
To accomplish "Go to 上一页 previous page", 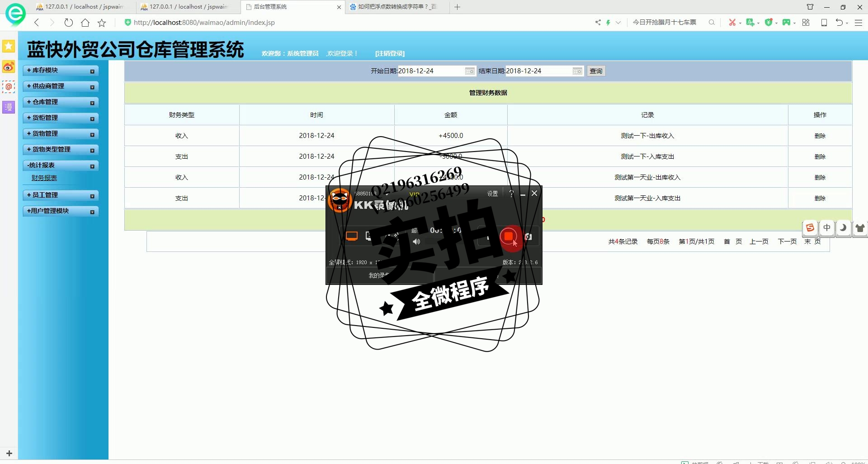I will [759, 241].
